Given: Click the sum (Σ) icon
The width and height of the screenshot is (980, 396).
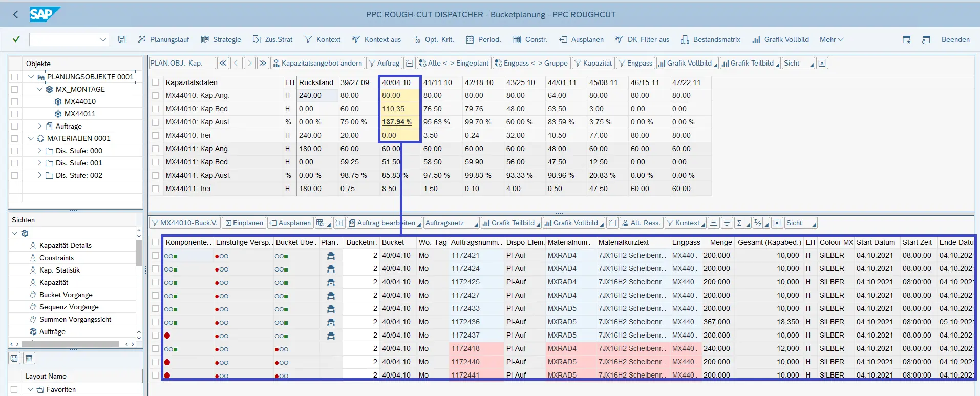Looking at the screenshot, I should [x=739, y=223].
